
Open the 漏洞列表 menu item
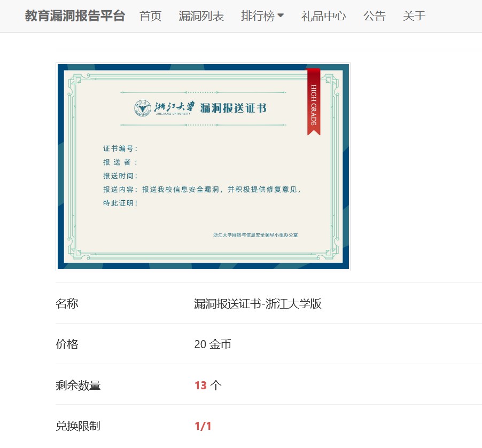[x=201, y=16]
